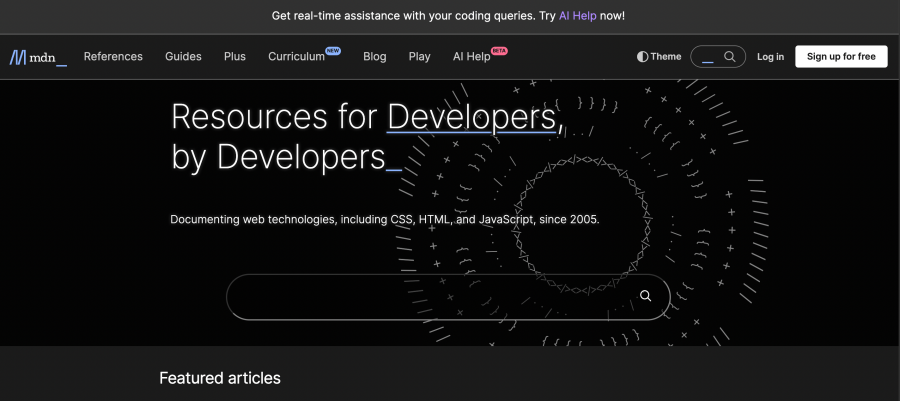The height and width of the screenshot is (401, 900).
Task: Expand the Guides menu
Action: click(183, 56)
